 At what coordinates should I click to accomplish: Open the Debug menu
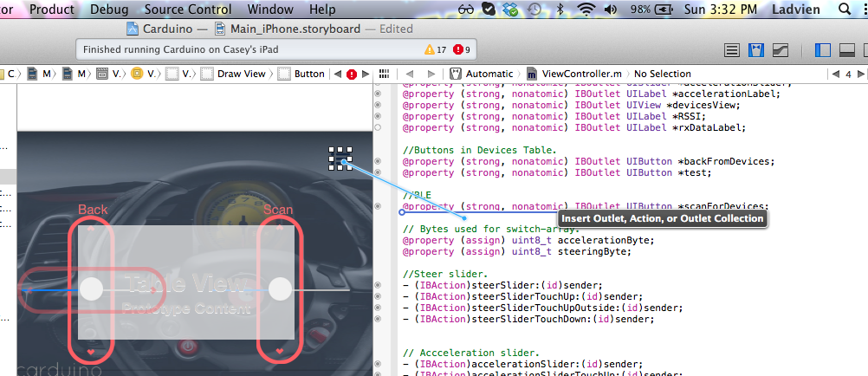point(109,10)
